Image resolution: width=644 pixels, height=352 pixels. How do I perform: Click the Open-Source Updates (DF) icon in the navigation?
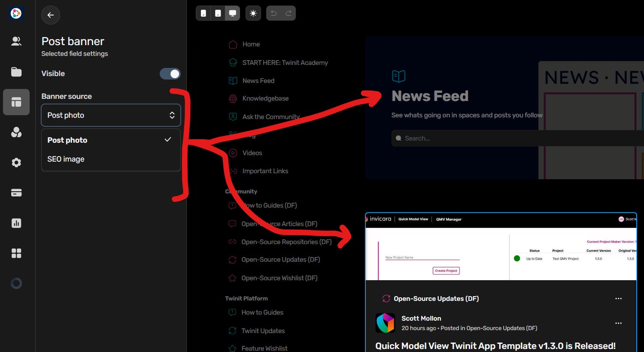pos(232,260)
